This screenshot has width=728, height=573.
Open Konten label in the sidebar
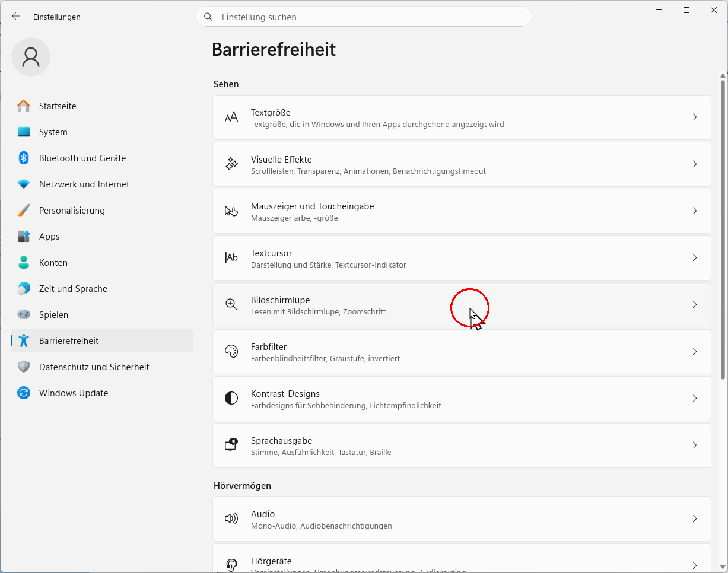coord(53,263)
